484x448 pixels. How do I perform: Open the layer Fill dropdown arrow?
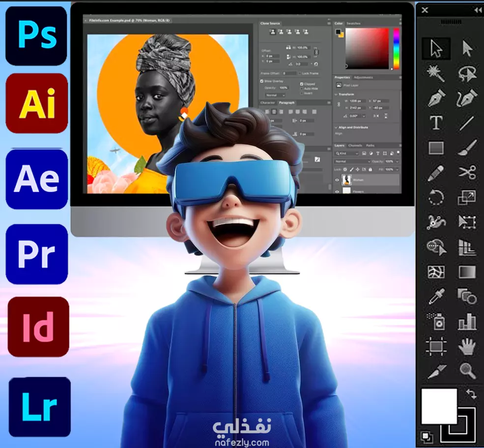tap(397, 169)
